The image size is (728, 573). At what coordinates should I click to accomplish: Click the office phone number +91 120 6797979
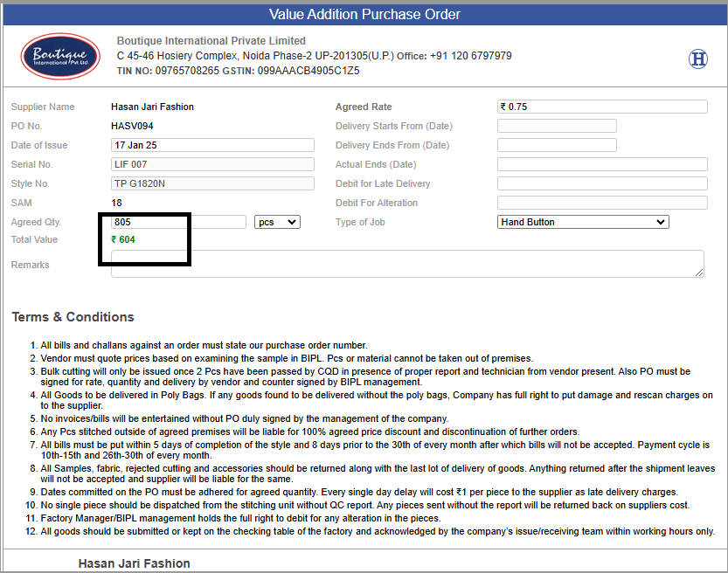point(471,56)
